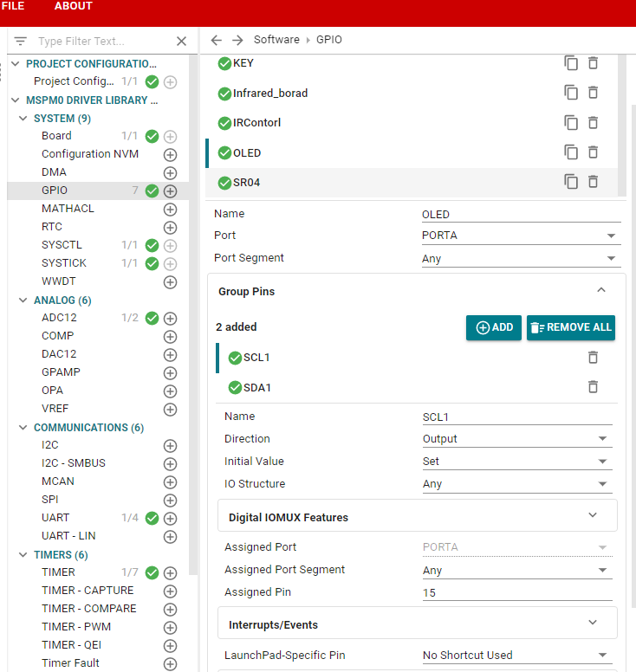Click the GPIO breadcrumb
Screen dimensions: 636x672
(329, 40)
